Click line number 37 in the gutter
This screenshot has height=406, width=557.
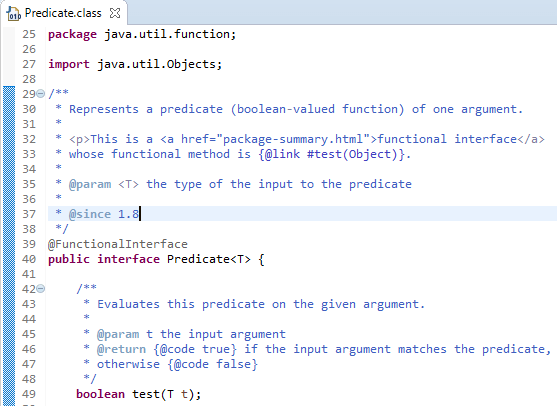click(x=29, y=214)
